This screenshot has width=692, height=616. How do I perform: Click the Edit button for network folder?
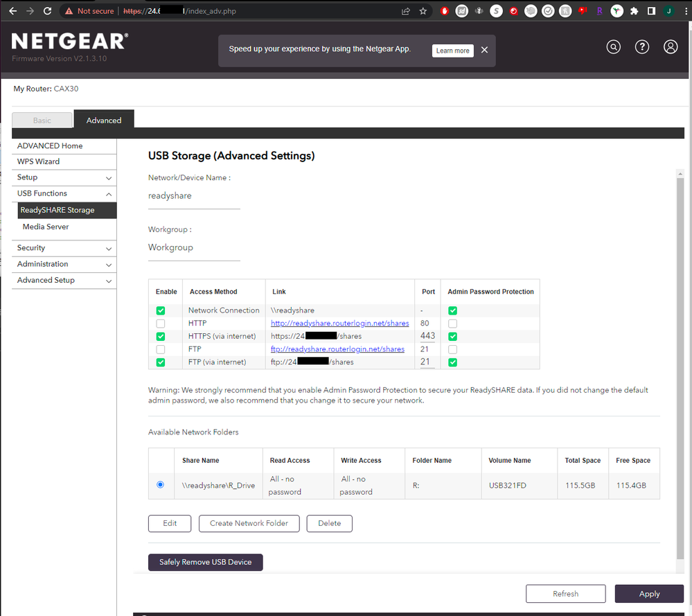point(170,523)
